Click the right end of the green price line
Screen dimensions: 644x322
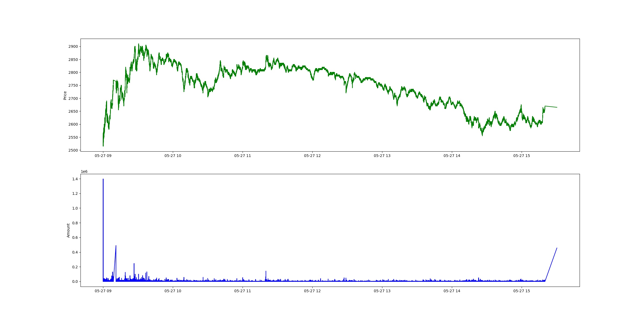[x=557, y=107]
